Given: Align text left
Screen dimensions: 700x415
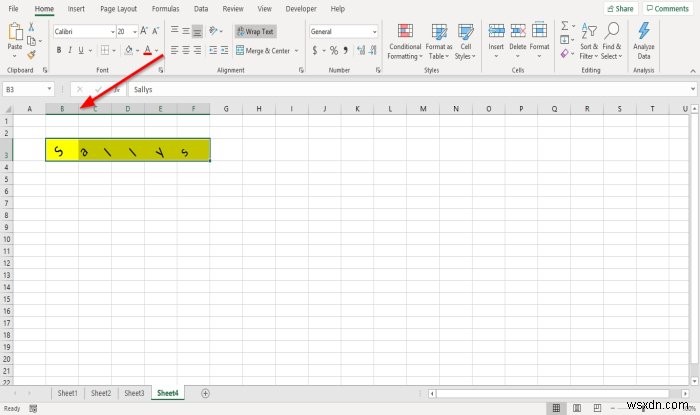Looking at the screenshot, I should [x=175, y=50].
